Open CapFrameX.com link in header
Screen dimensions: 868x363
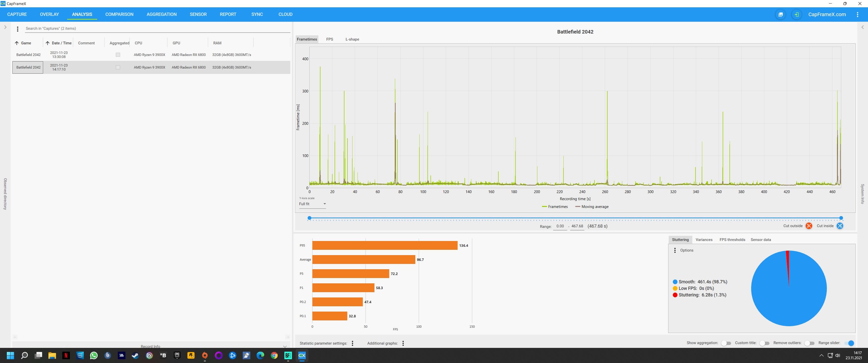coord(827,14)
